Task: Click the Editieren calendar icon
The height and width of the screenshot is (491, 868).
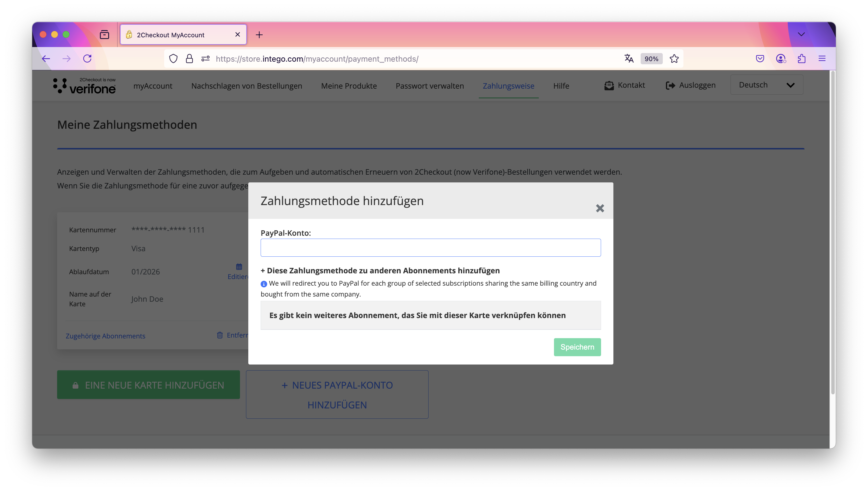Action: click(239, 267)
